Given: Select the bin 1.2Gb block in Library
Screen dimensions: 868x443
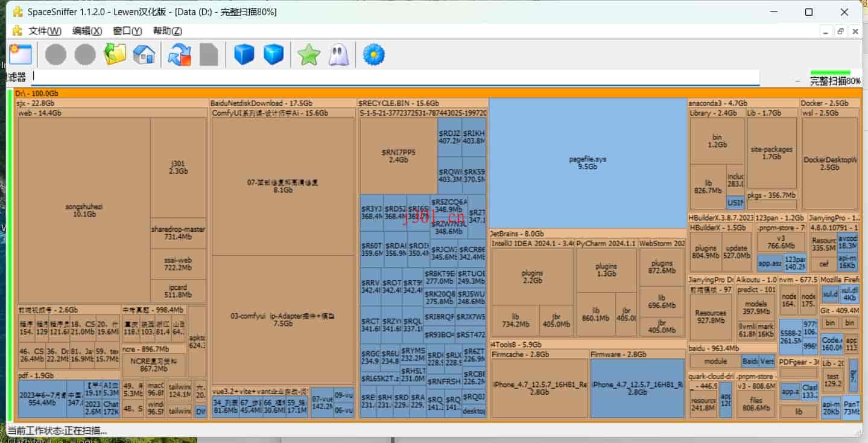Looking at the screenshot, I should (x=717, y=141).
